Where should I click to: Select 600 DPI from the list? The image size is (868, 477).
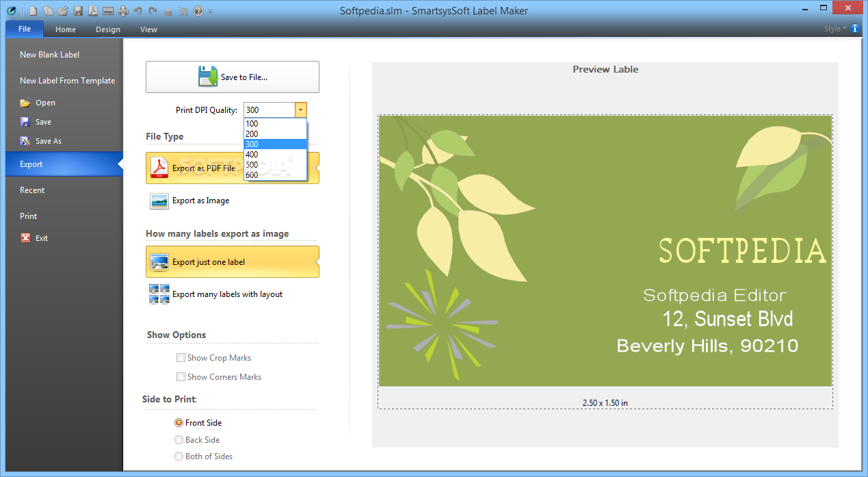[275, 175]
